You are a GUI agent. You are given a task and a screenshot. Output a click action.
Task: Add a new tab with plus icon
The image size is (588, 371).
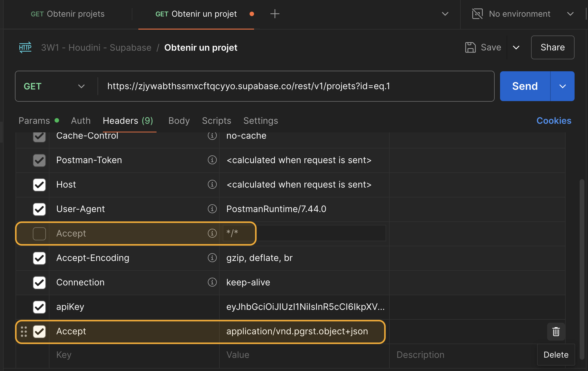pyautogui.click(x=275, y=14)
